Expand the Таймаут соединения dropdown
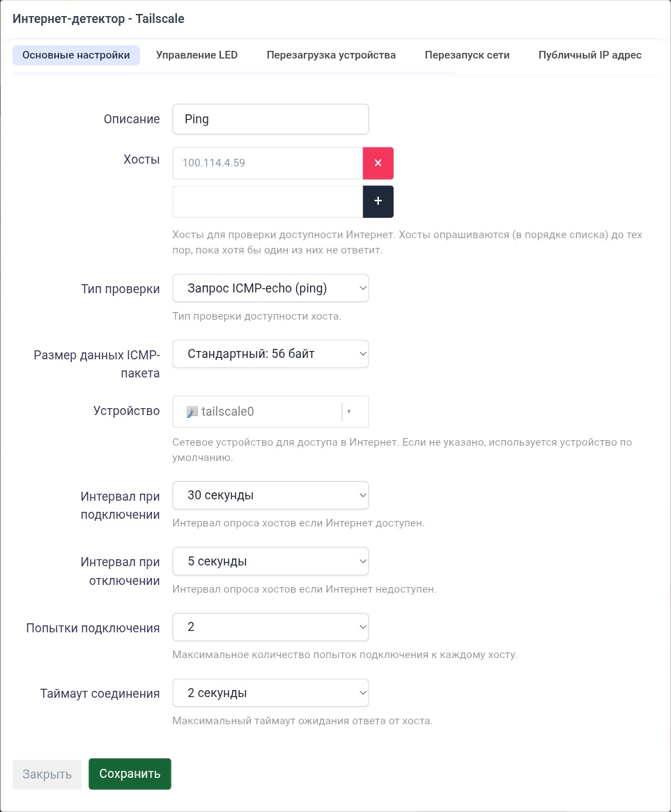Screen dimensions: 671x812 click(270, 692)
